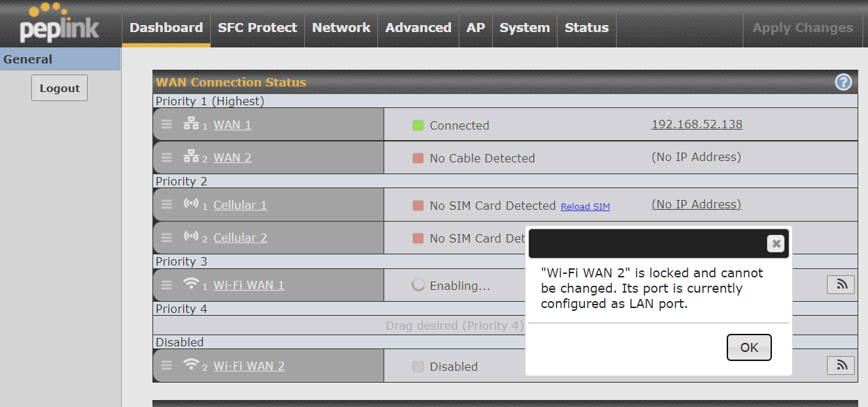
Task: Click the Cellular 1 drag handle icon
Action: (166, 205)
